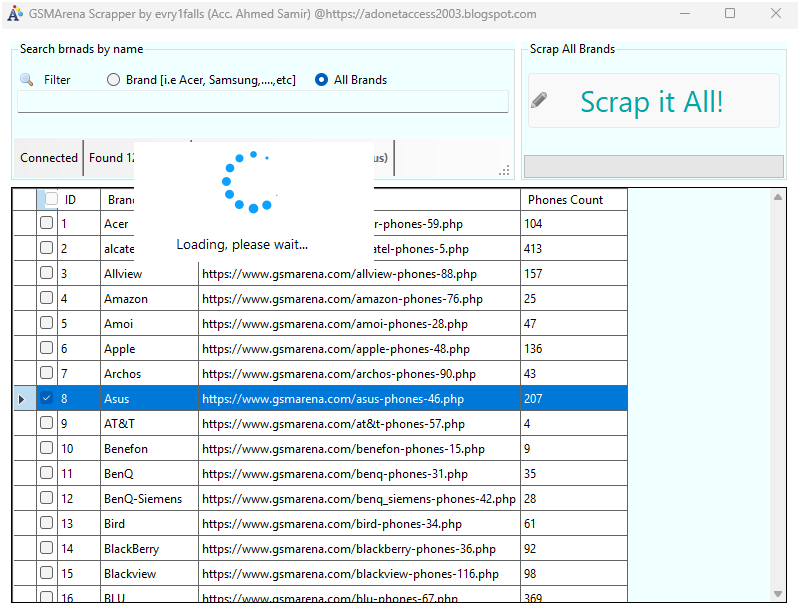Check the BenQ row checkbox
This screenshot has height=614, width=800.
46,473
